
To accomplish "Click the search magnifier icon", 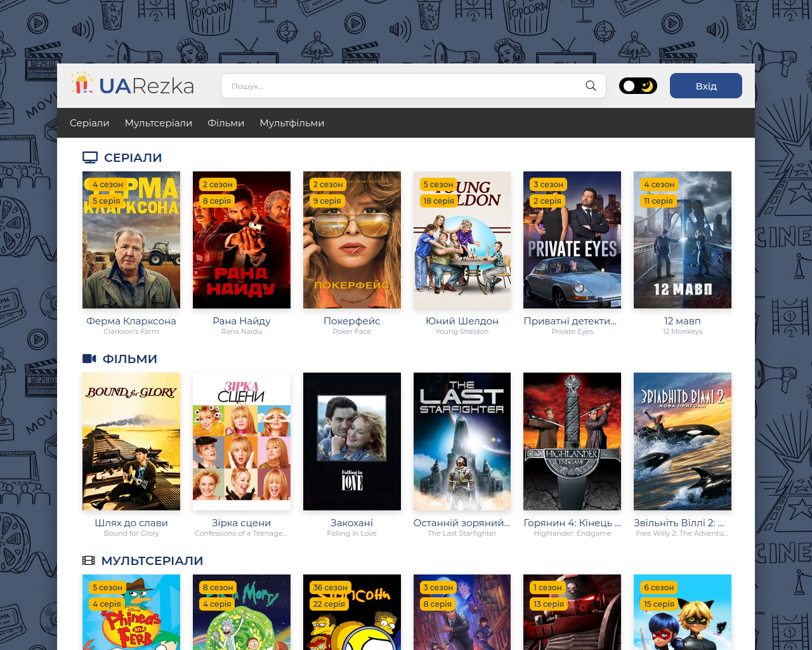I will click(x=591, y=86).
